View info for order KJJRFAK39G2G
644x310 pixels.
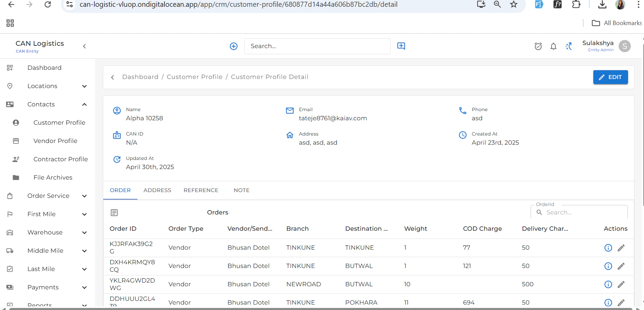point(608,248)
